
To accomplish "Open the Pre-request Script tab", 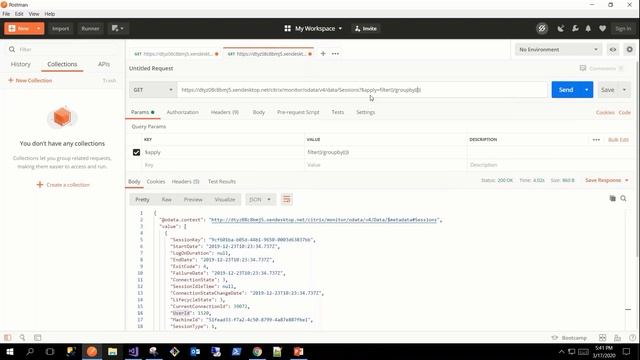I will tap(298, 112).
